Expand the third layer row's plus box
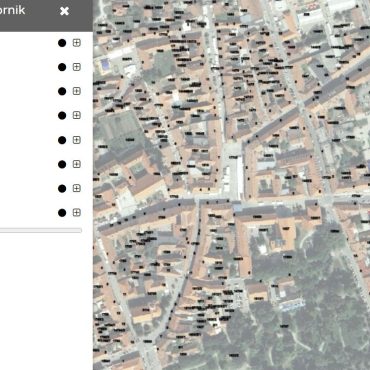The height and width of the screenshot is (370, 370). pos(77,91)
